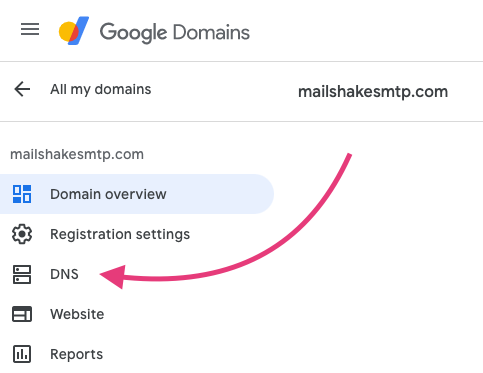Click the word Google in header

tap(133, 33)
